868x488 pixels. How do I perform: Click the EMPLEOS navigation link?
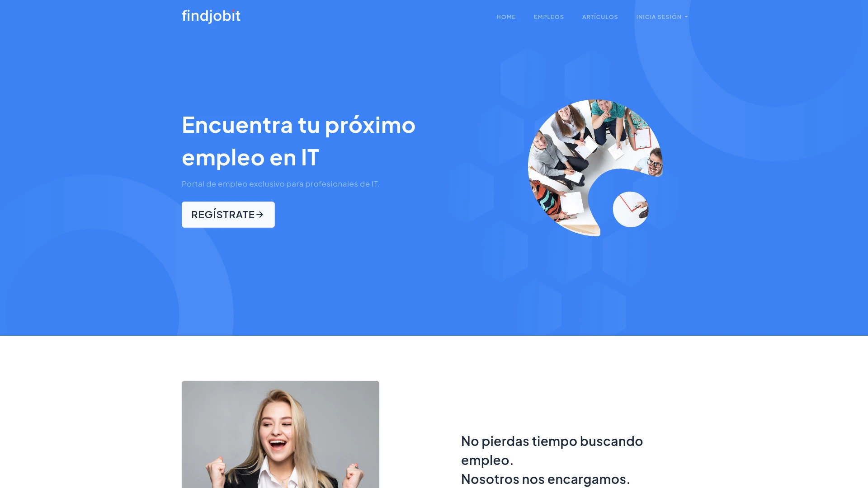coord(548,17)
